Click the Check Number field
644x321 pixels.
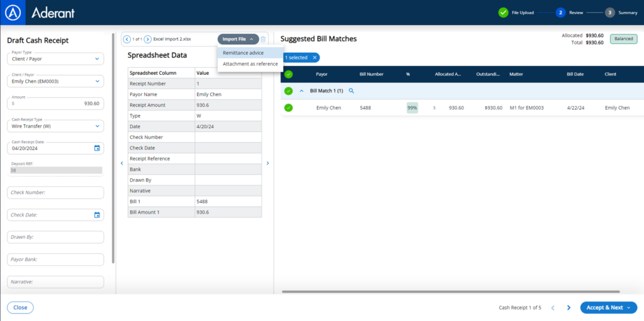[55, 192]
